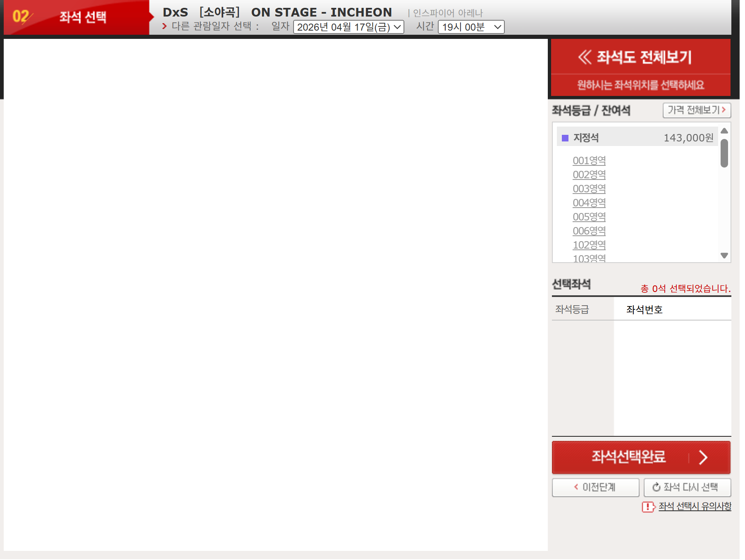The height and width of the screenshot is (560, 745).
Task: Click the arrow on 좌석선택완료 button
Action: click(703, 457)
